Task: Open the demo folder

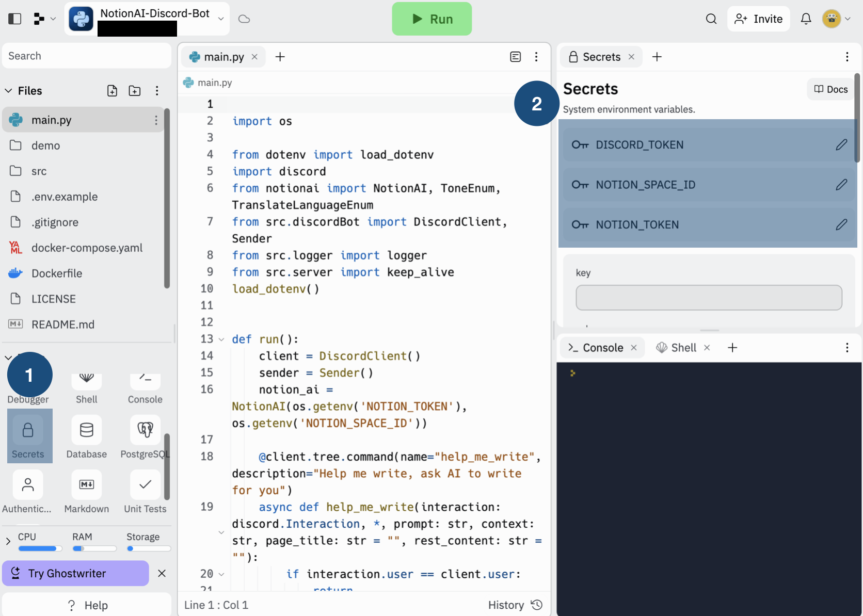Action: click(83, 145)
